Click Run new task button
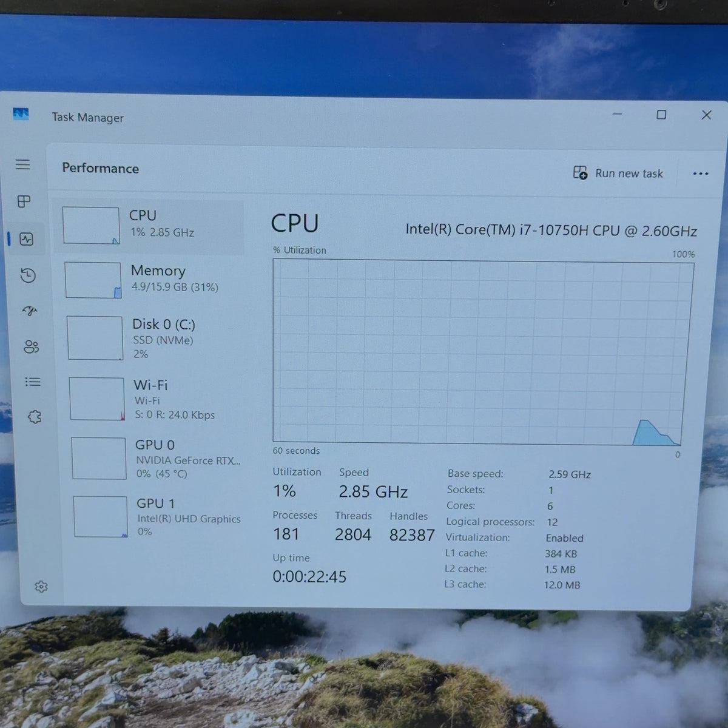Viewport: 728px width, 728px height. 618,173
